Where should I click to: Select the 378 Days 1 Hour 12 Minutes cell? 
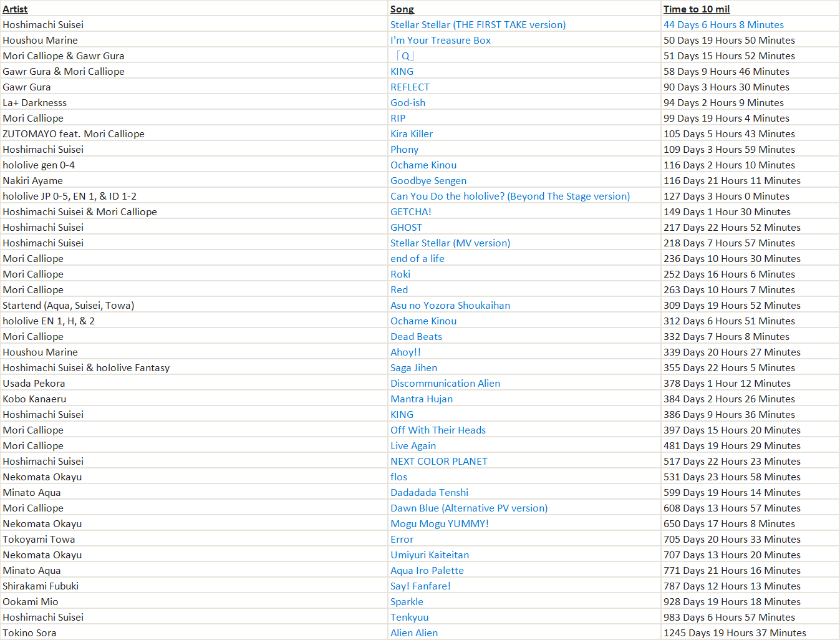click(x=750, y=384)
